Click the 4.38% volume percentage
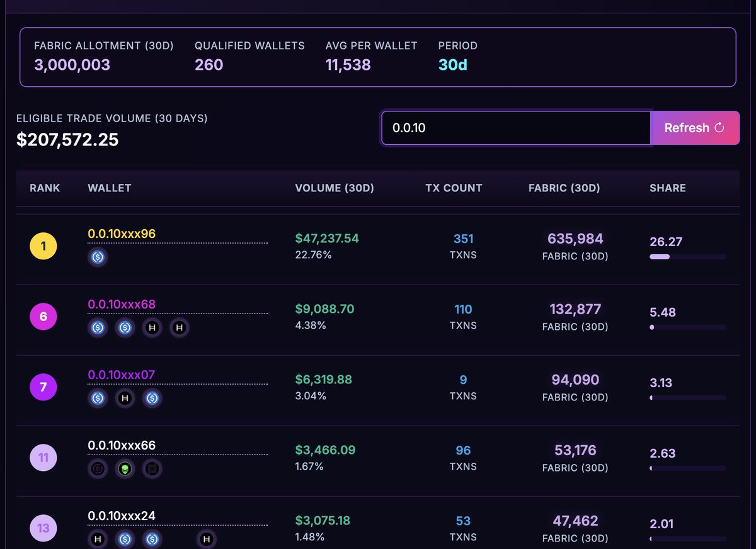The height and width of the screenshot is (549, 756). coord(311,325)
